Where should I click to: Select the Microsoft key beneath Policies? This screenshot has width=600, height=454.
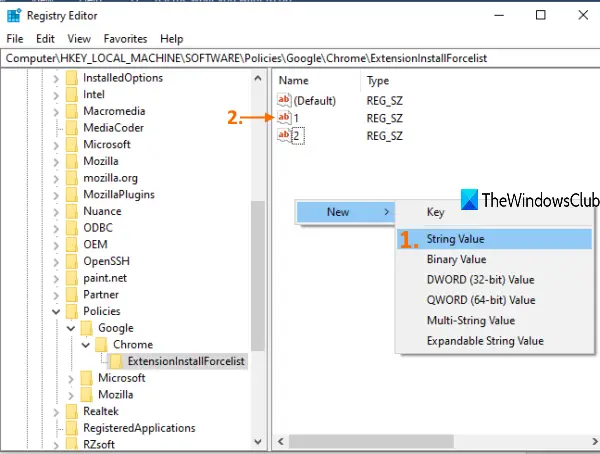coord(121,378)
